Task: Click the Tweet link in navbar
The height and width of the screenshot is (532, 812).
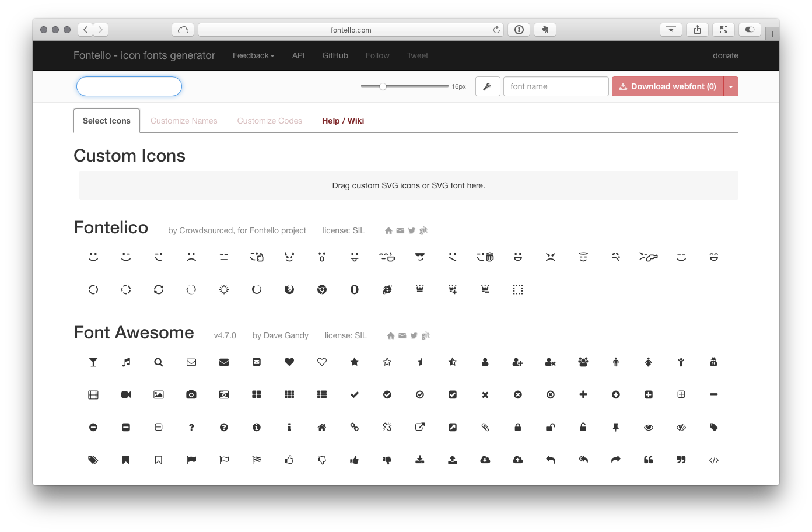Action: pos(418,55)
